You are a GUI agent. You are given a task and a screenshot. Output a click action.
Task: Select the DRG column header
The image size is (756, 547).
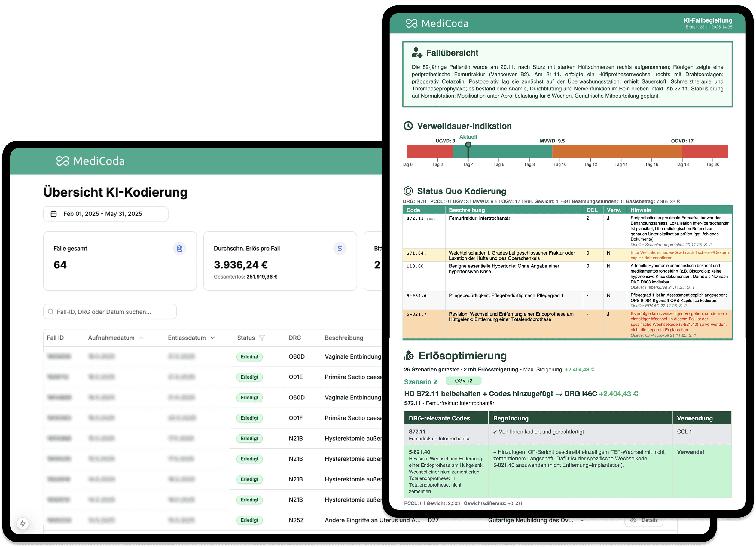295,338
